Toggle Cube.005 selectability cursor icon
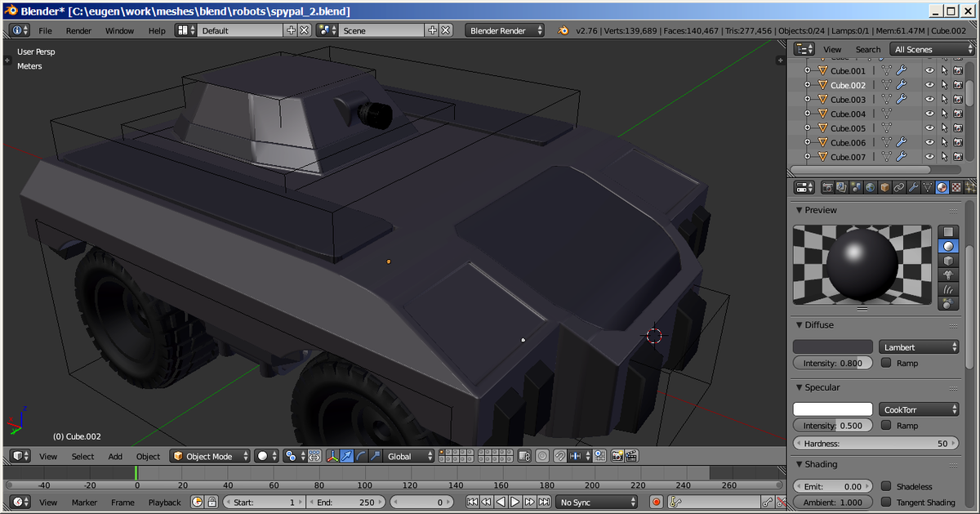 (x=944, y=128)
